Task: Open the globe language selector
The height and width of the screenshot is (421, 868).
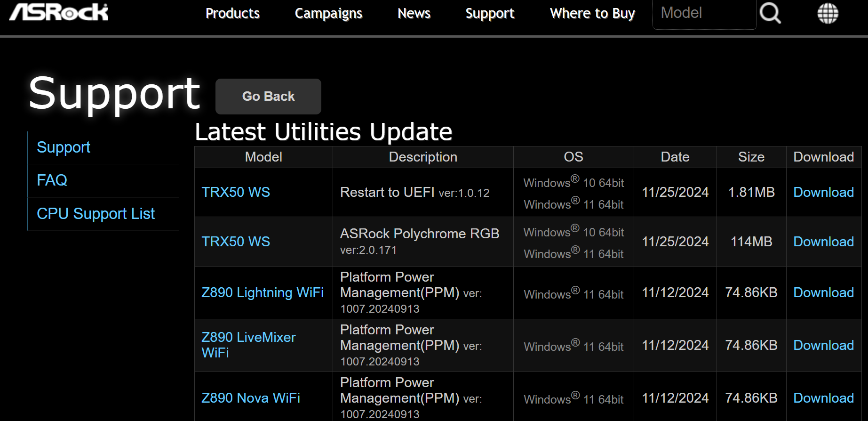Action: (828, 13)
